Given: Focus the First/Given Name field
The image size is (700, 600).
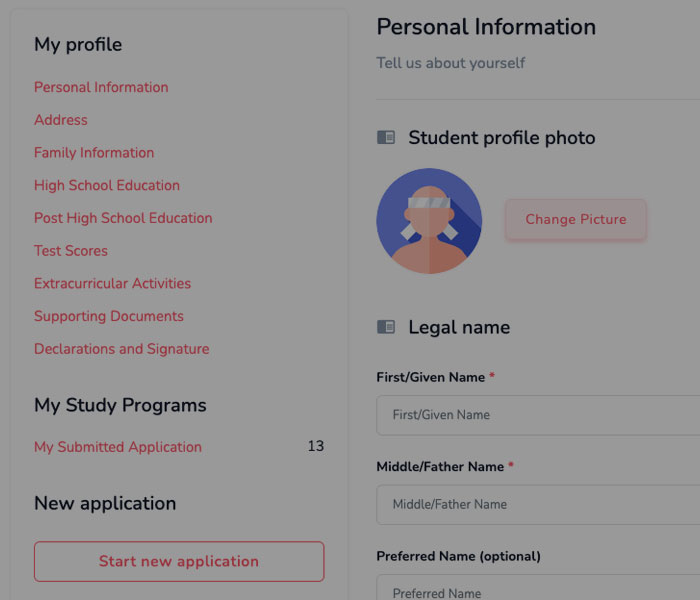Looking at the screenshot, I should pos(538,415).
